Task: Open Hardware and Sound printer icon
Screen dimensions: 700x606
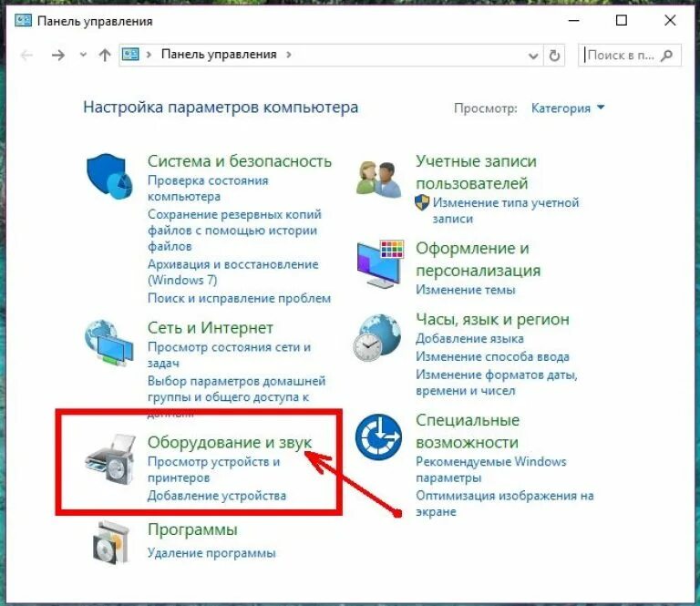Action: coord(109,459)
